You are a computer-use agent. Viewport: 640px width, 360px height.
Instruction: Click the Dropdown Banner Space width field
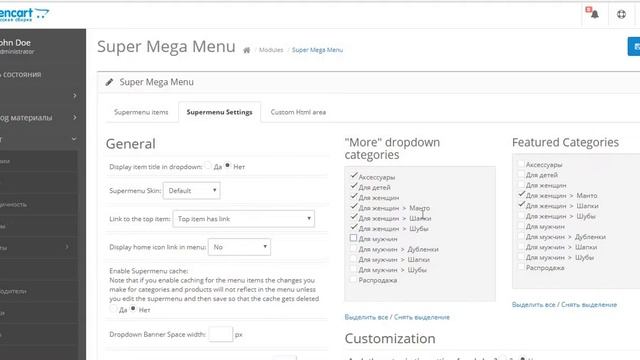pyautogui.click(x=220, y=334)
